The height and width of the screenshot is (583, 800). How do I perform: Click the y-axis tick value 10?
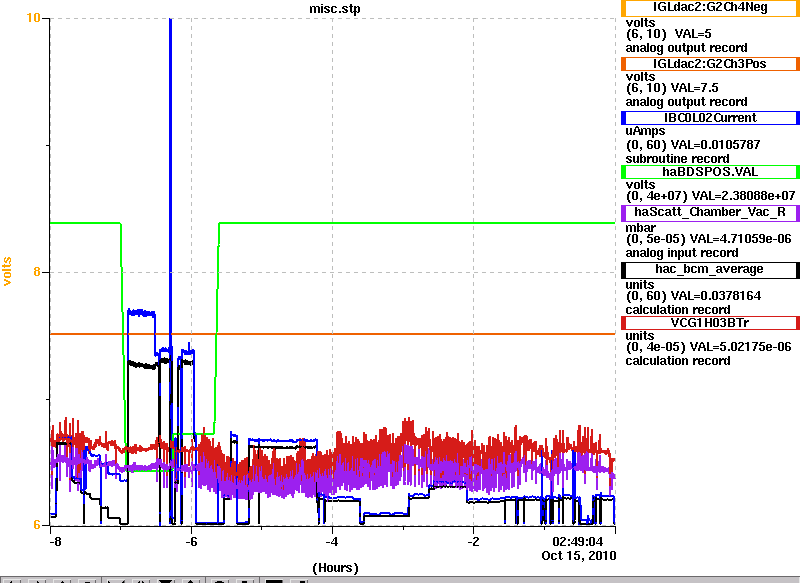point(33,18)
